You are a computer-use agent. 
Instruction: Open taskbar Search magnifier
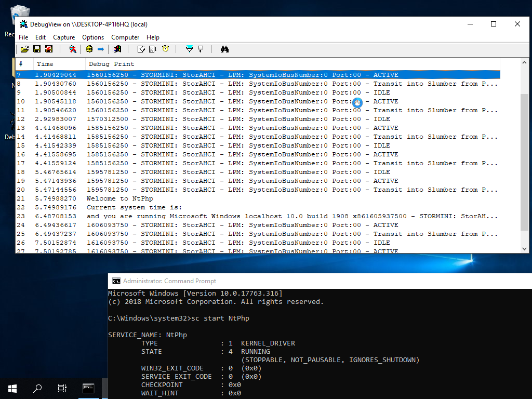coord(37,388)
